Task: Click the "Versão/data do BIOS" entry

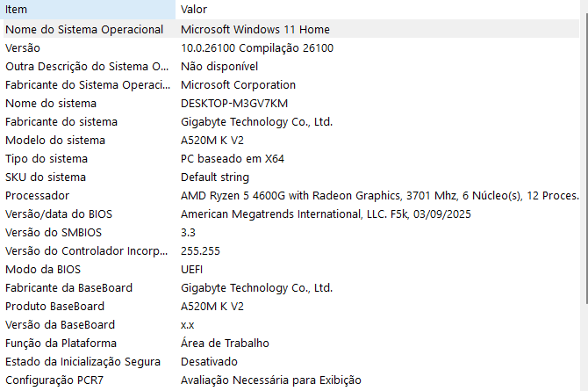Action: tap(59, 214)
